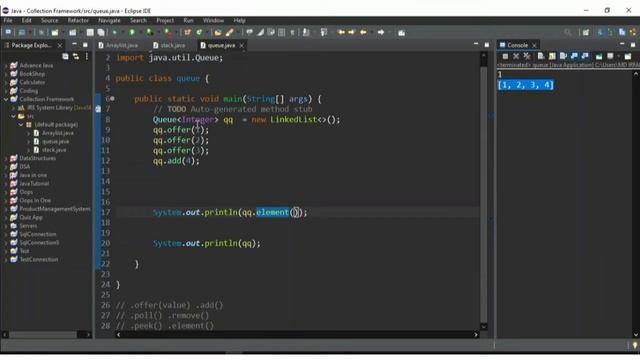
Task: Toggle Show Console on standard error change
Action: tap(585, 56)
